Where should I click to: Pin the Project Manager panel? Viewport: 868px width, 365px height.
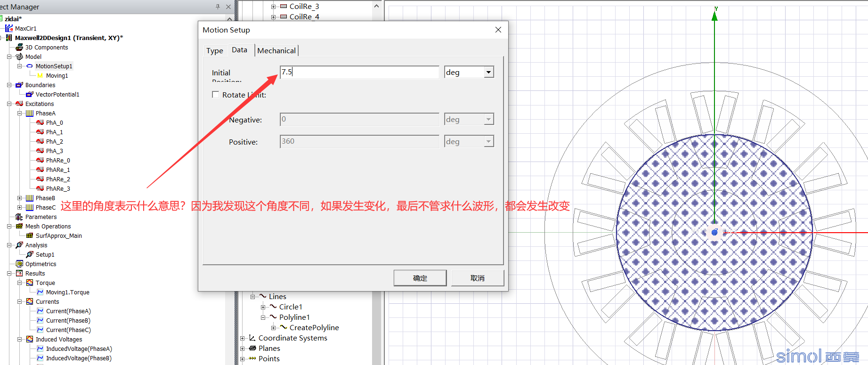[218, 7]
